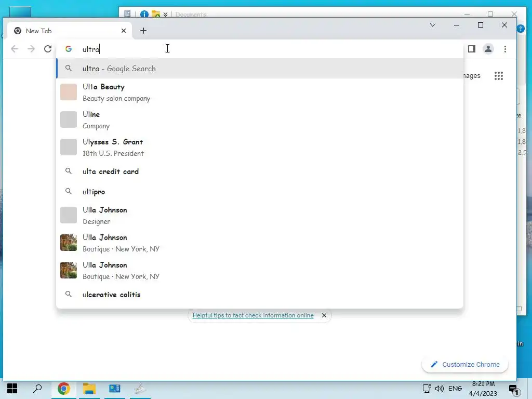Select the ulta credit card suggestion

(x=260, y=171)
